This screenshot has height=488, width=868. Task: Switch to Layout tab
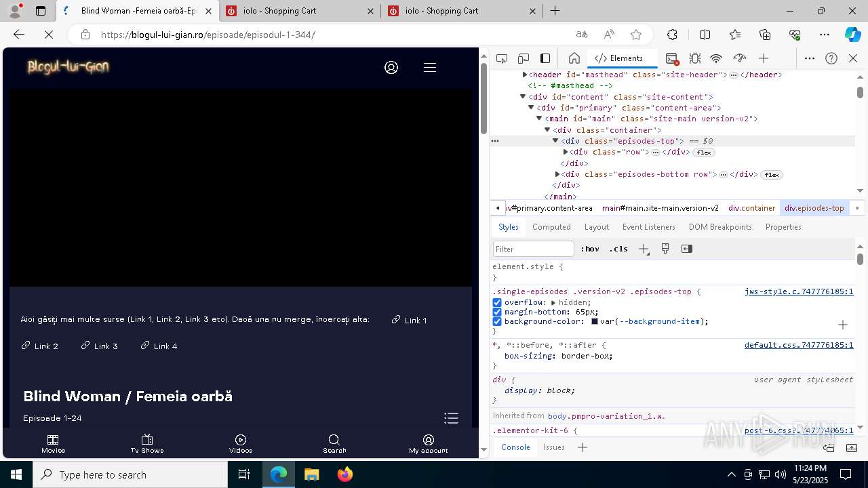click(x=597, y=227)
